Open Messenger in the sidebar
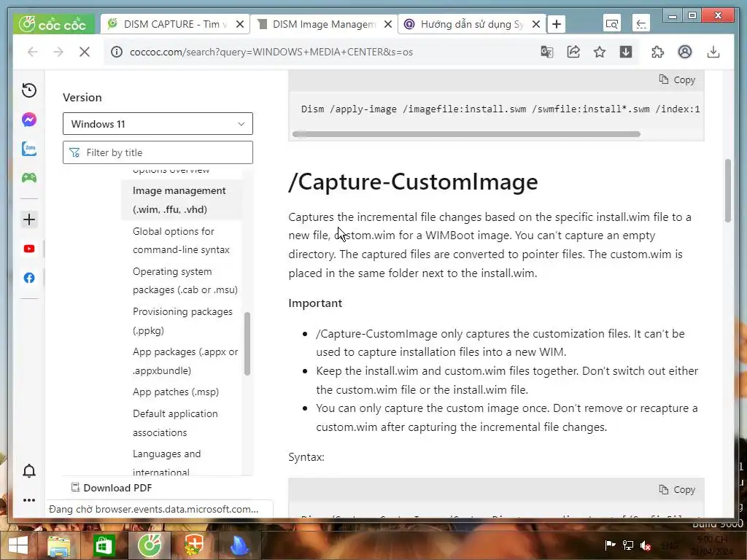This screenshot has height=560, width=747. 29,120
